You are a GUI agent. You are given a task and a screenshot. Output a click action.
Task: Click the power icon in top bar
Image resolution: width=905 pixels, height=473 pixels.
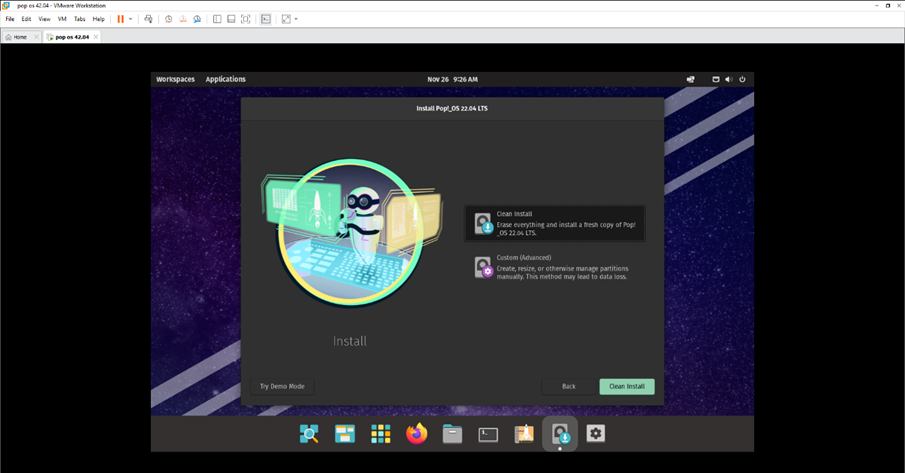pos(742,79)
